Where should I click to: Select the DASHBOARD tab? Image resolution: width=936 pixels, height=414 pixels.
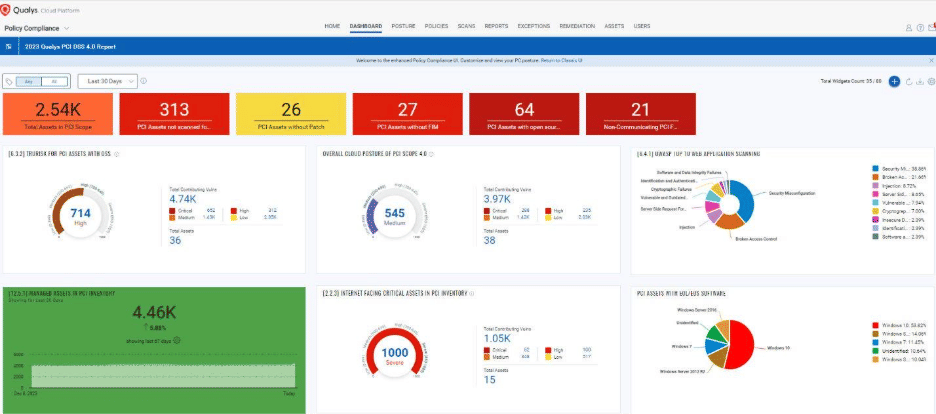pos(366,26)
